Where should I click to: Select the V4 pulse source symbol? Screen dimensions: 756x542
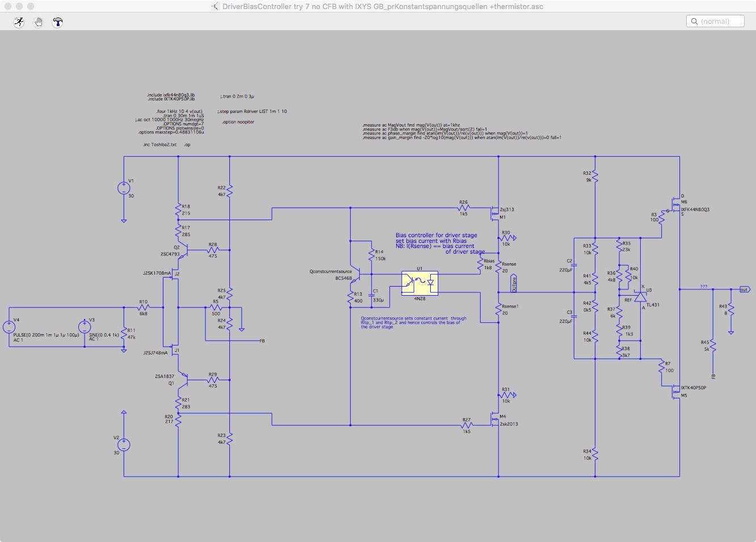[9, 327]
